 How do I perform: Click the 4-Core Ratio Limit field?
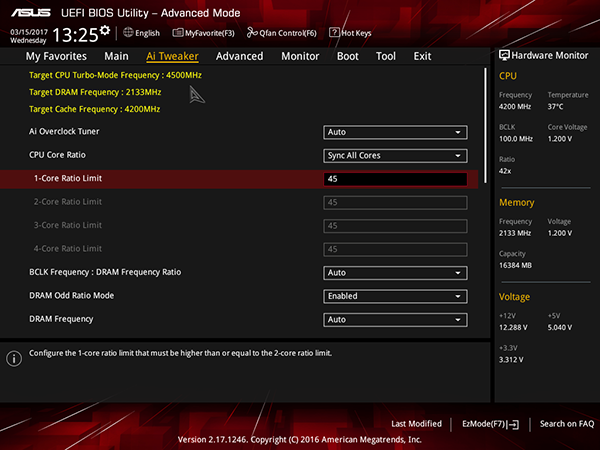point(395,249)
